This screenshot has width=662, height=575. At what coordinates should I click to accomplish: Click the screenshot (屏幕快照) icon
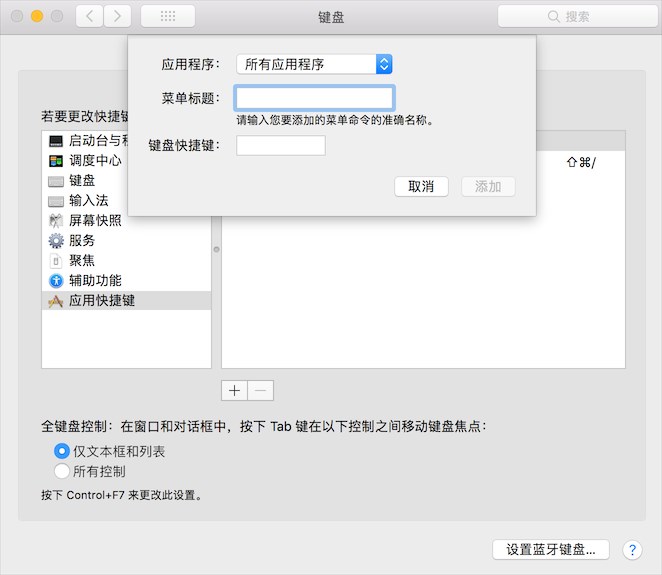click(x=56, y=221)
